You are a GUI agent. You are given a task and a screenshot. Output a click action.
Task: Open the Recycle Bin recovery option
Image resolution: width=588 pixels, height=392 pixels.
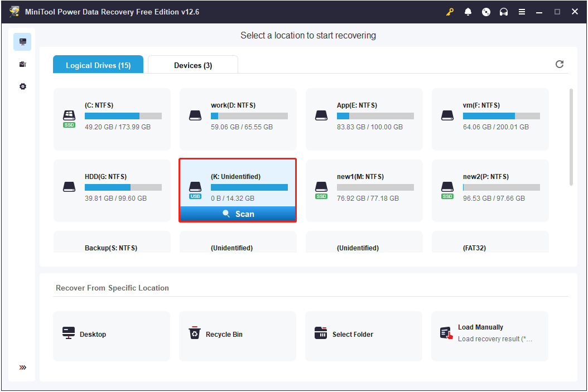(x=237, y=335)
